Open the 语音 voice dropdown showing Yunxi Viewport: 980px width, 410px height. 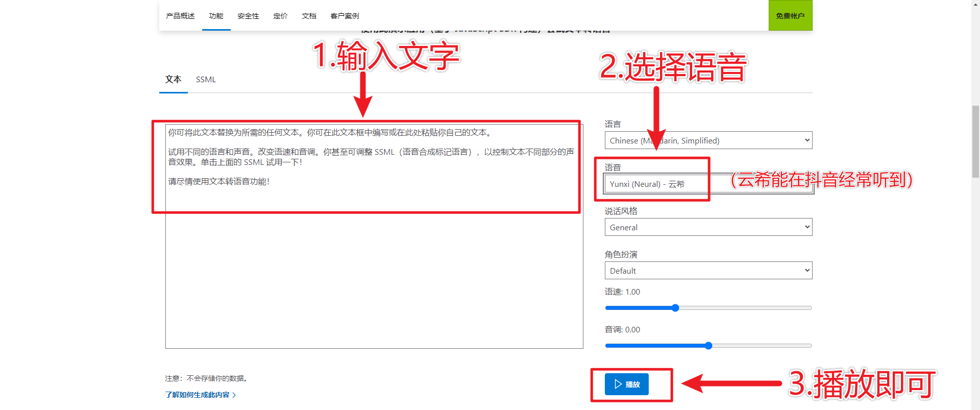pos(708,184)
